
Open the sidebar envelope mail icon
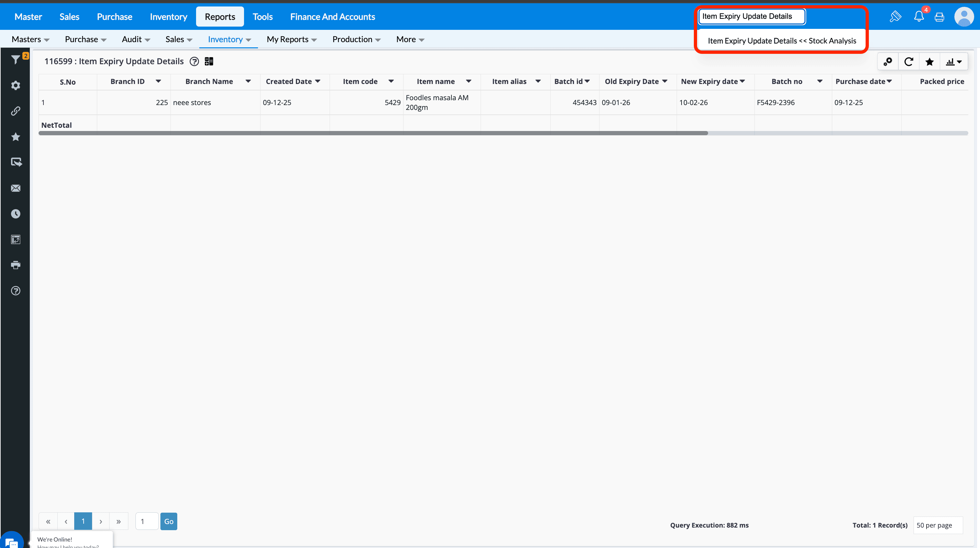15,188
